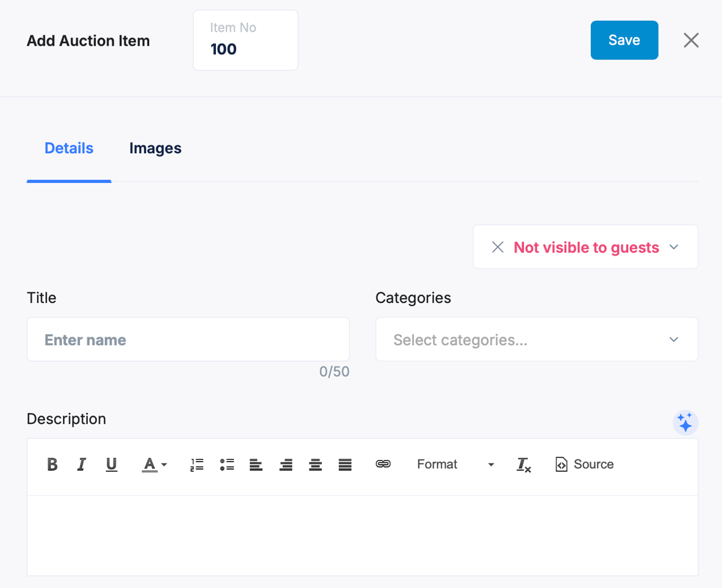Screen dimensions: 722x588
Task: Insert a hyperlink in description
Action: tap(383, 464)
